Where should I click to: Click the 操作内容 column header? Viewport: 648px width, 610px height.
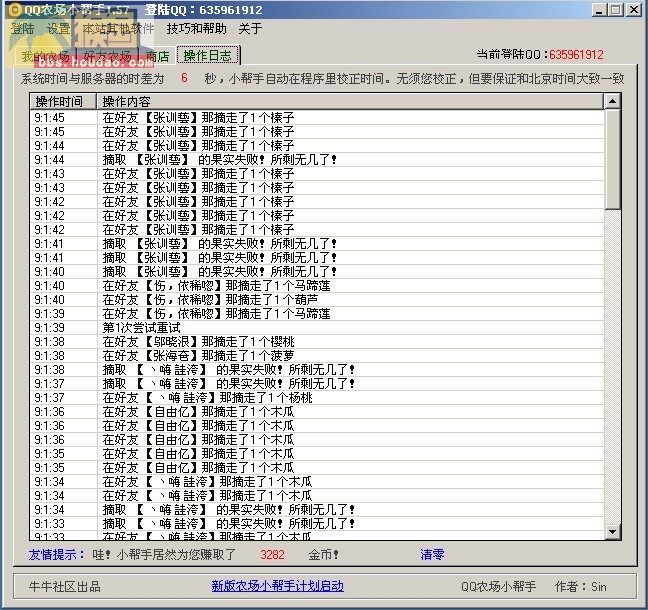tap(350, 102)
